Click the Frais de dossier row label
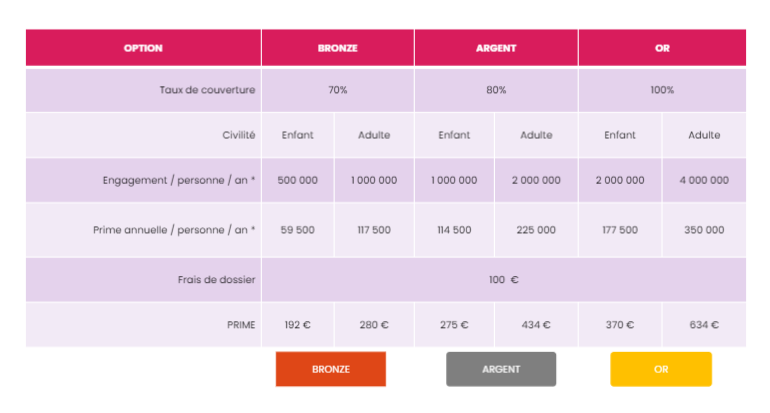This screenshot has height=413, width=770. [x=217, y=279]
